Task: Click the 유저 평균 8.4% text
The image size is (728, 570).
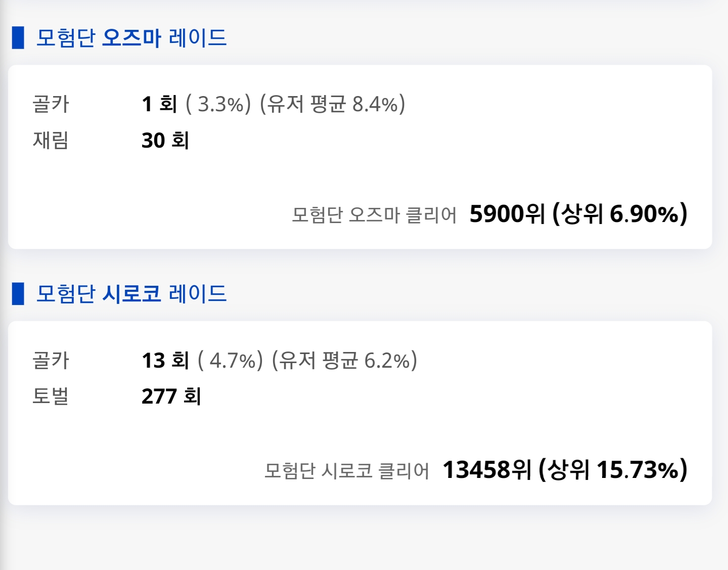Action: 333,104
